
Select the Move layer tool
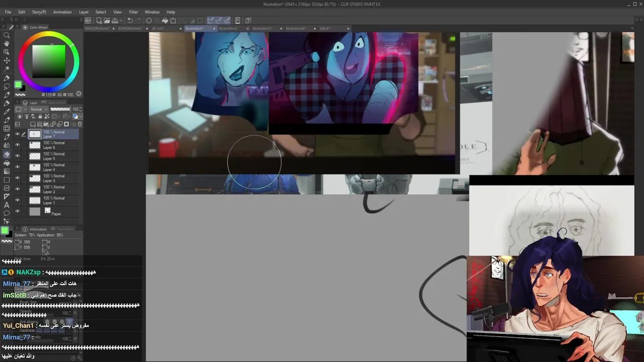coord(7,61)
